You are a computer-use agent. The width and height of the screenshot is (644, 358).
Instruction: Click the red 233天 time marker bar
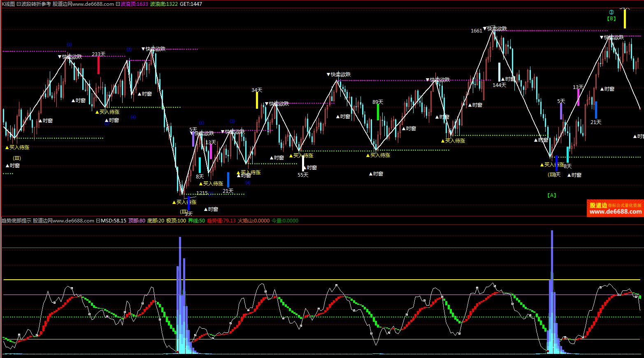click(x=98, y=65)
